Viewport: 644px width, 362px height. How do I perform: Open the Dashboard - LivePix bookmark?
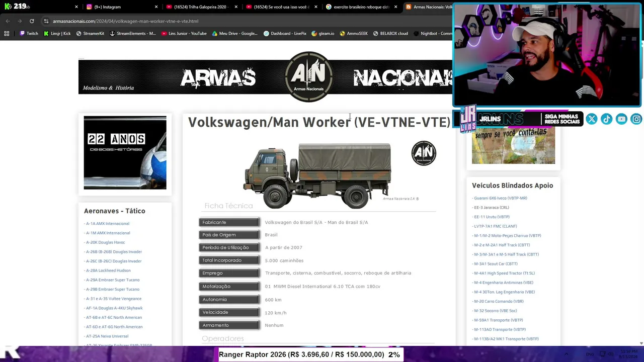(x=285, y=34)
